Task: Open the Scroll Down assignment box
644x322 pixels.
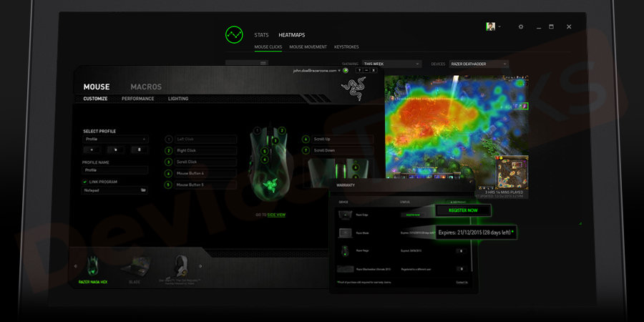Action: [x=343, y=151]
